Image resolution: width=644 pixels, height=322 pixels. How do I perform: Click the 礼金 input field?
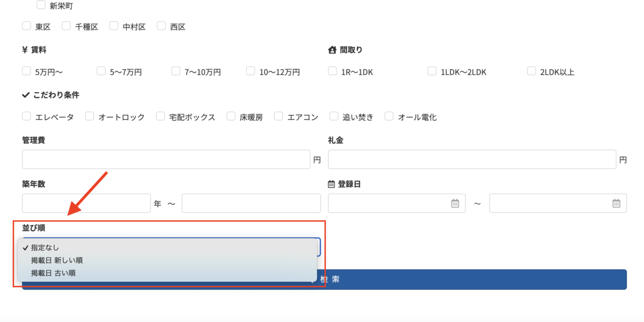click(x=472, y=159)
